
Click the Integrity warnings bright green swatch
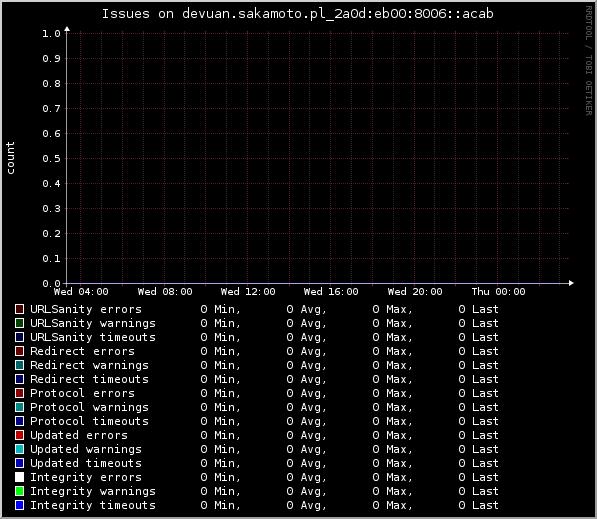pos(19,491)
